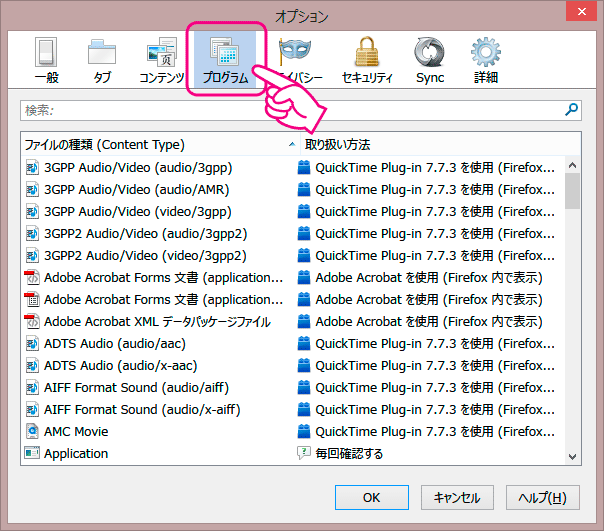Select the AMC Movie row
This screenshot has height=531, width=604.
[x=293, y=431]
